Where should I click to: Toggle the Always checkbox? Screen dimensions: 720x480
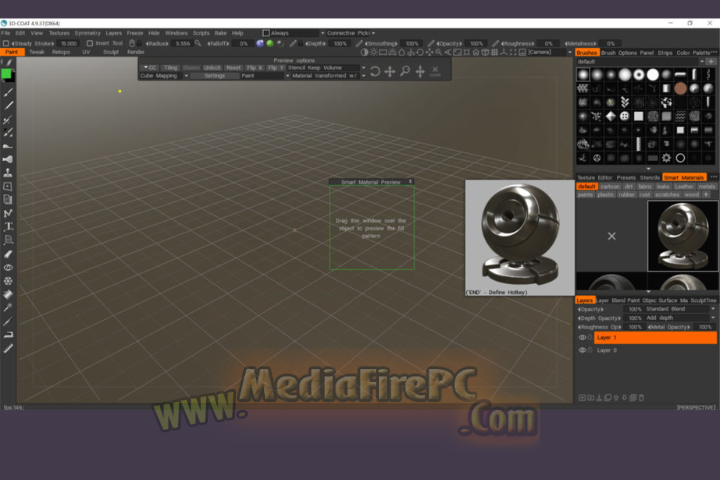266,33
